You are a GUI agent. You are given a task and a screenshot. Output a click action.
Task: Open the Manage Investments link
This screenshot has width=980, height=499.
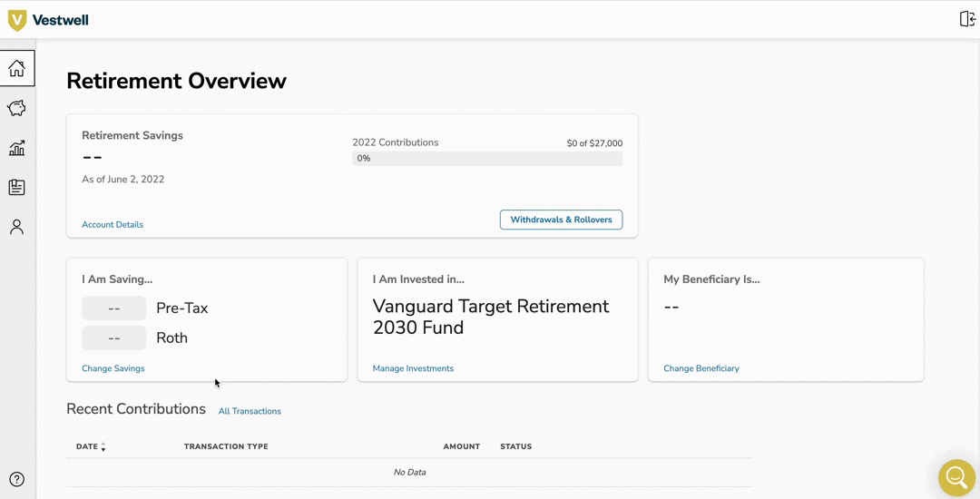413,368
